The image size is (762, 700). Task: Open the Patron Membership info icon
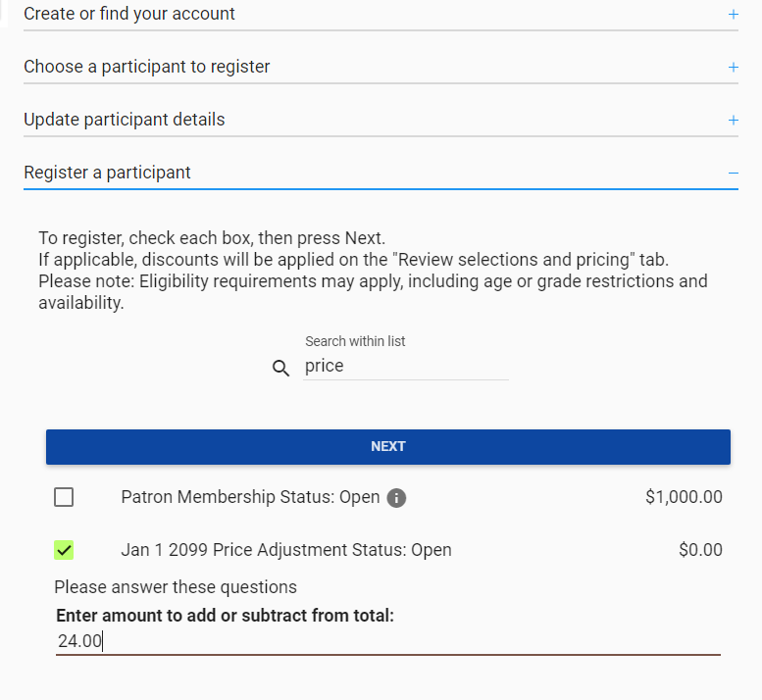point(396,498)
